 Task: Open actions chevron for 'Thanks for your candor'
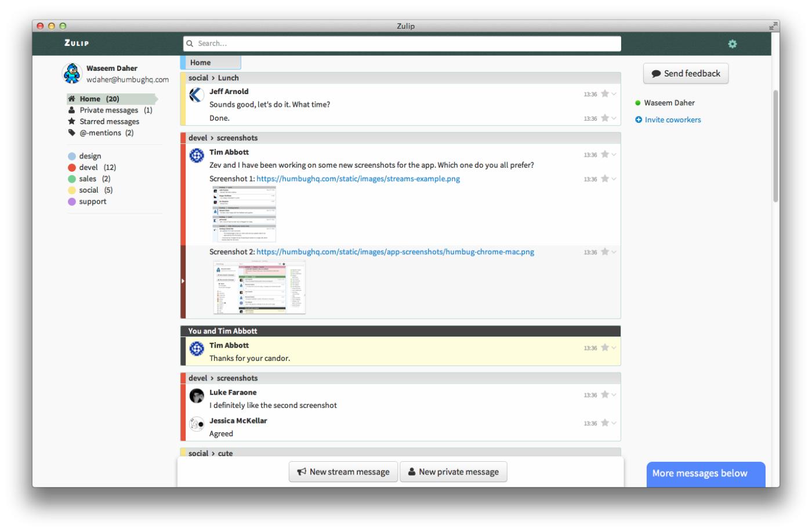[x=614, y=348]
